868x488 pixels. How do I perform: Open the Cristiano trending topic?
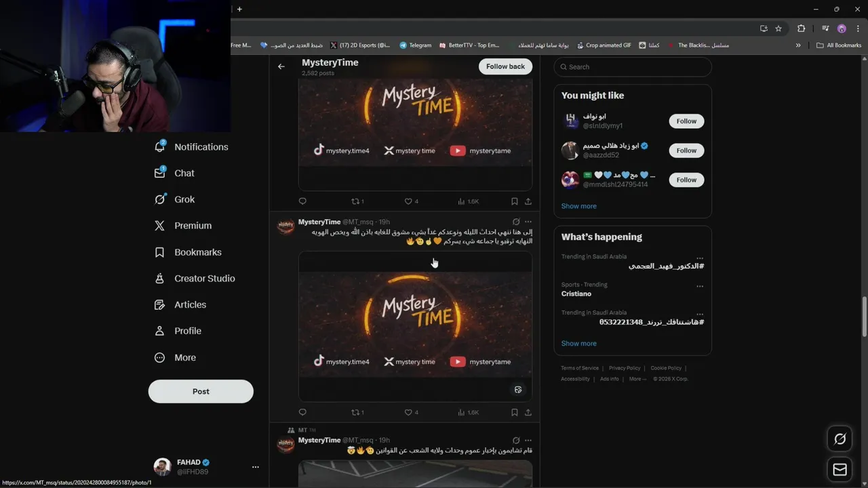tap(576, 293)
